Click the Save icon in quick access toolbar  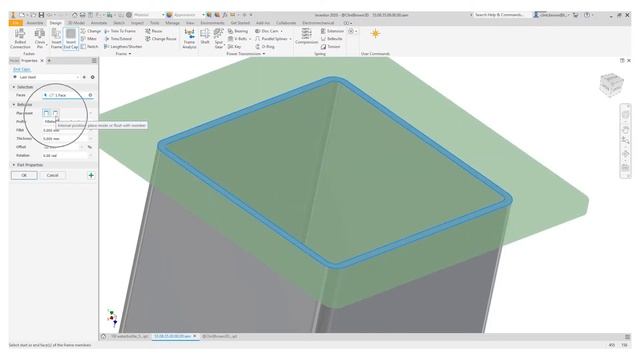(41, 15)
